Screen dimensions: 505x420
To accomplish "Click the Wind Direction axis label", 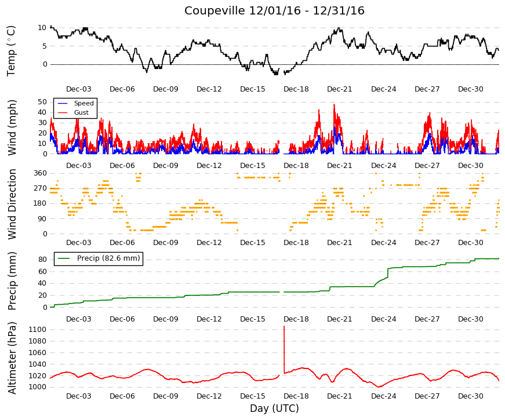I will 12,204.
